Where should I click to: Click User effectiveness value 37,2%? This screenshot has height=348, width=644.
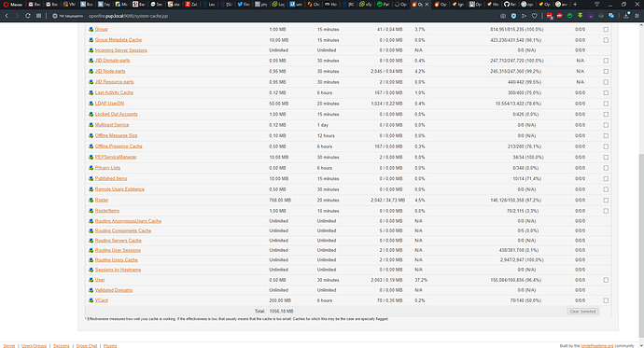421,280
